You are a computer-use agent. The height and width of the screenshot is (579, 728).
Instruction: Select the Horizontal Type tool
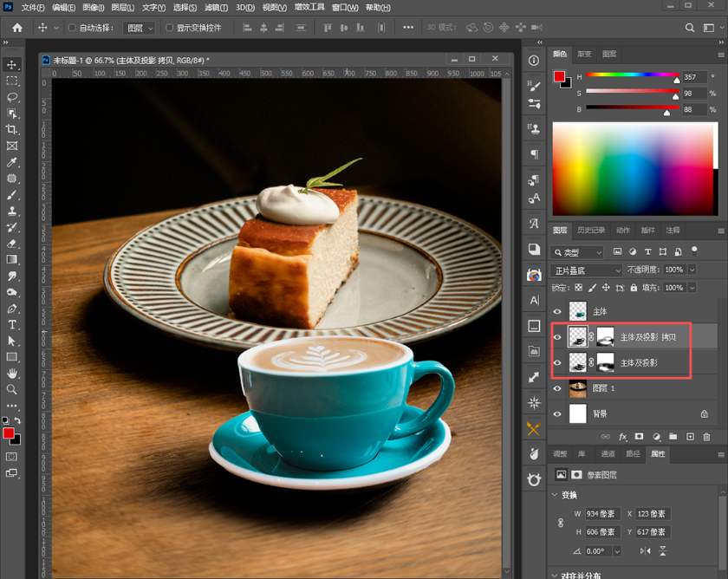point(12,324)
